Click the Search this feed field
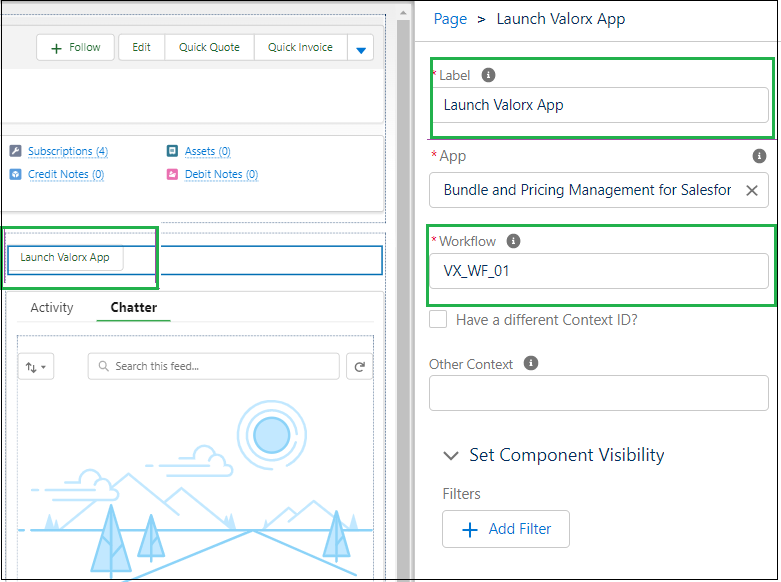The width and height of the screenshot is (781, 582). tap(214, 367)
